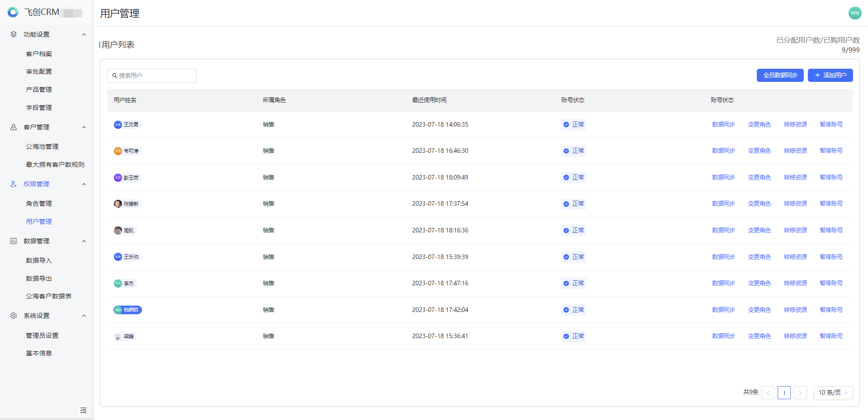Open the 10 条/页 page size dropdown
868x420 pixels.
[x=833, y=392]
